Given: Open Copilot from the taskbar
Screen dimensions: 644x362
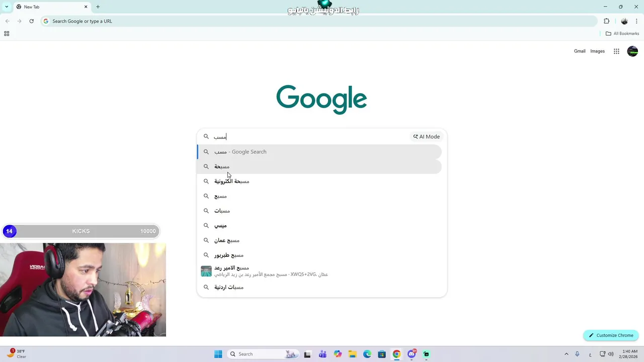Looking at the screenshot, I should [x=338, y=354].
